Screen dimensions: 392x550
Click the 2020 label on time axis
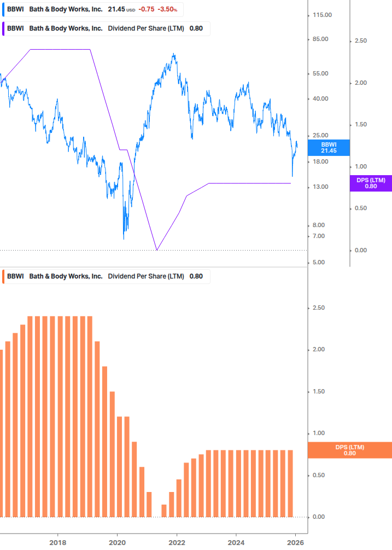(117, 543)
